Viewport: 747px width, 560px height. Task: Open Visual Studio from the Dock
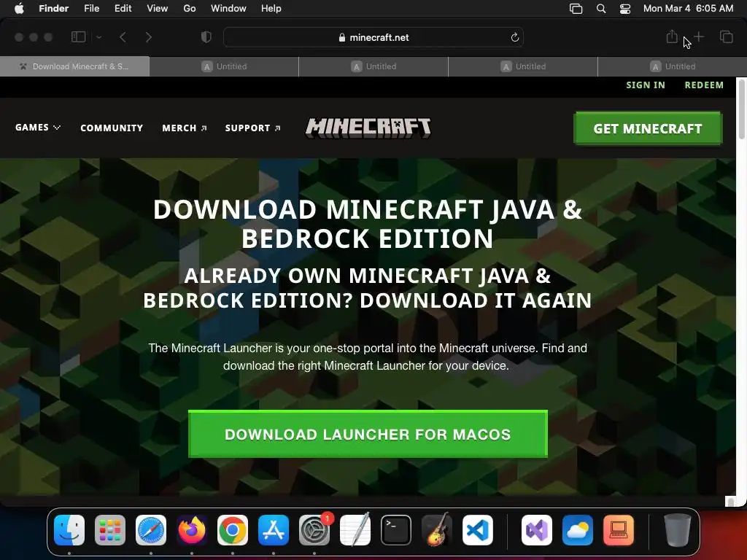537,530
